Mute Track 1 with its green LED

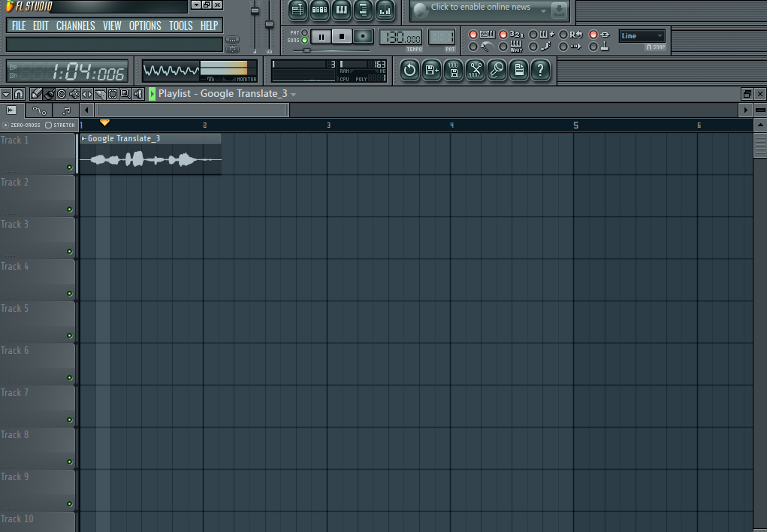[x=69, y=168]
